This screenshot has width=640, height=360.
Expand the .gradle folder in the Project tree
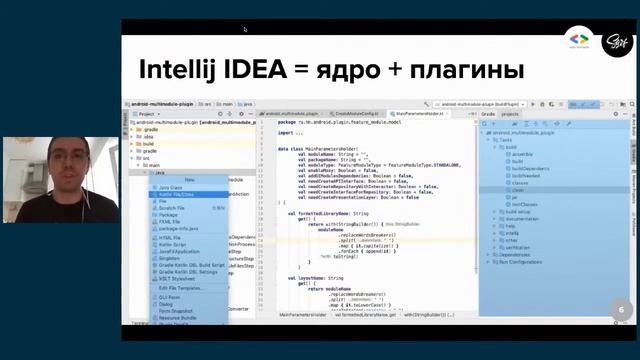[132, 129]
